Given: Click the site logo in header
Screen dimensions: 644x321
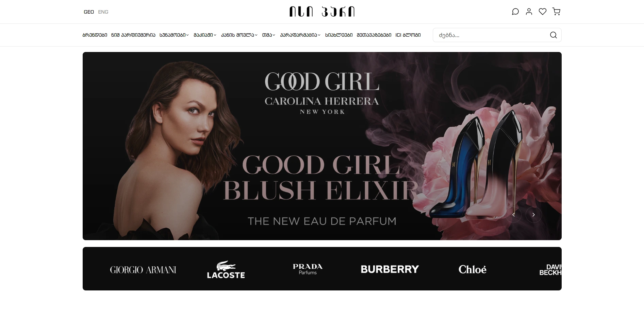Looking at the screenshot, I should pos(322,12).
